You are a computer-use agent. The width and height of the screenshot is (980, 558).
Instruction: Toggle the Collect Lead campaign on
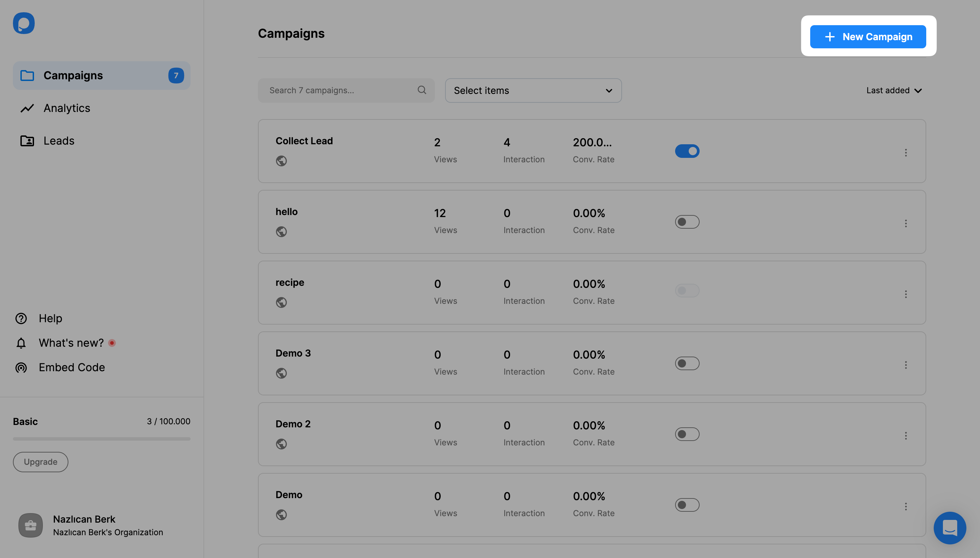(x=687, y=151)
